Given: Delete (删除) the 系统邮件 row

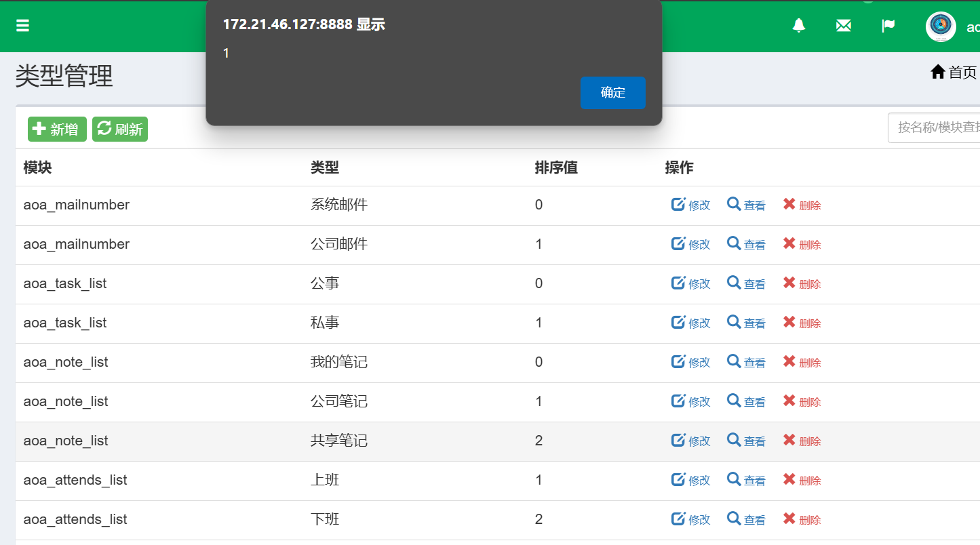Looking at the screenshot, I should [x=802, y=205].
